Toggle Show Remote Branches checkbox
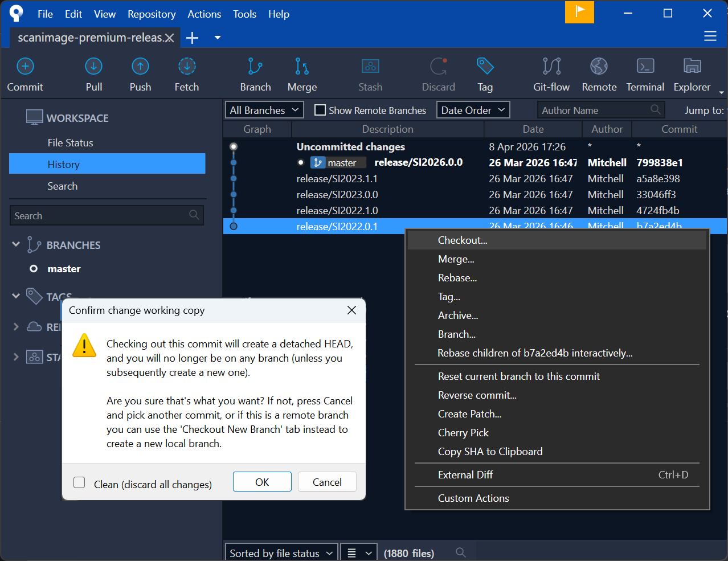 pos(320,110)
